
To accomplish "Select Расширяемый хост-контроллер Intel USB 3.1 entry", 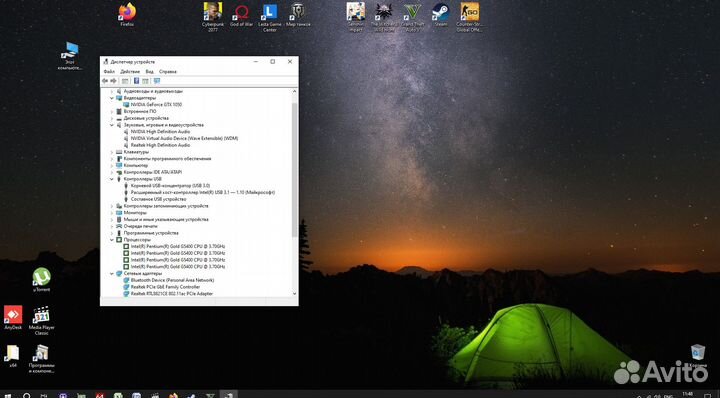I will coord(199,192).
